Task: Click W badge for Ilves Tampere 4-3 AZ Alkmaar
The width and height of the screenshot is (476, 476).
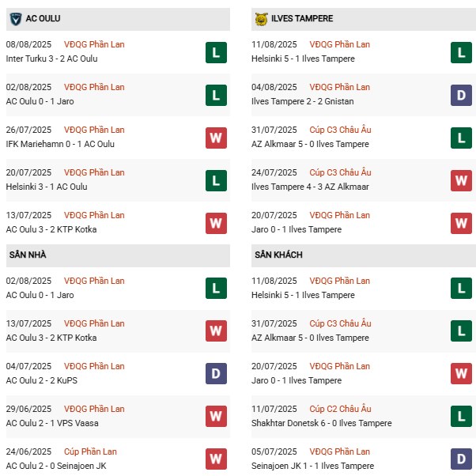Action: [462, 180]
